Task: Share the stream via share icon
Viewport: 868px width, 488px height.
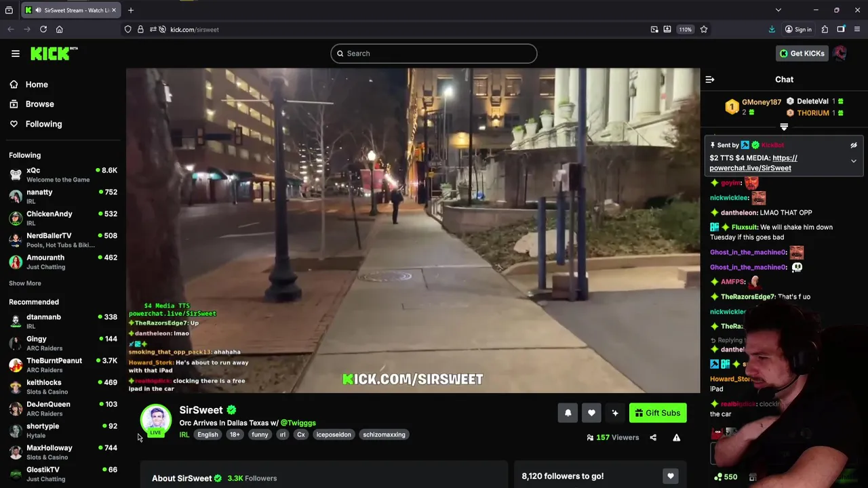Action: (x=653, y=438)
